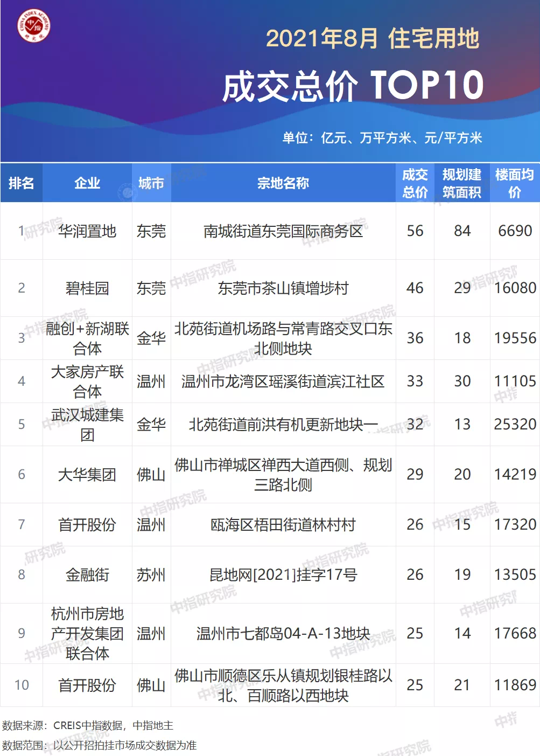Click the '2021年8月 住宅用地' title text

coord(373,39)
